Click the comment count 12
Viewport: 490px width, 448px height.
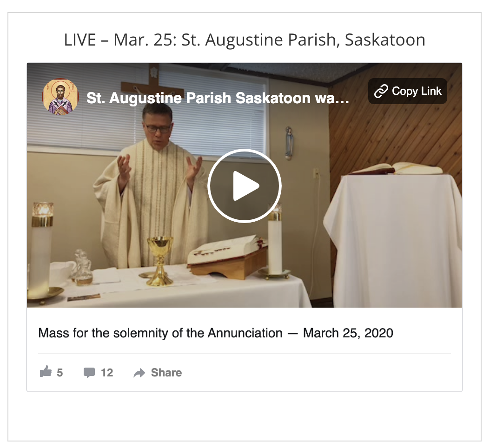pos(107,373)
